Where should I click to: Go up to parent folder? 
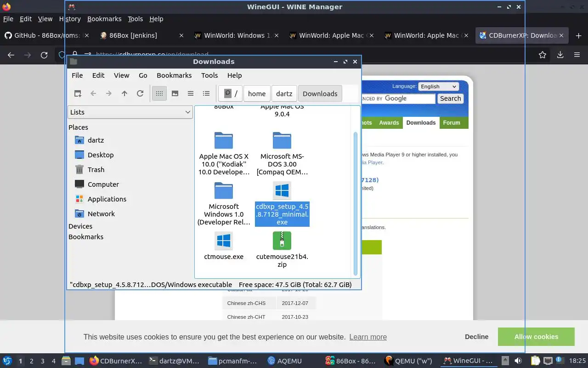[x=124, y=93]
